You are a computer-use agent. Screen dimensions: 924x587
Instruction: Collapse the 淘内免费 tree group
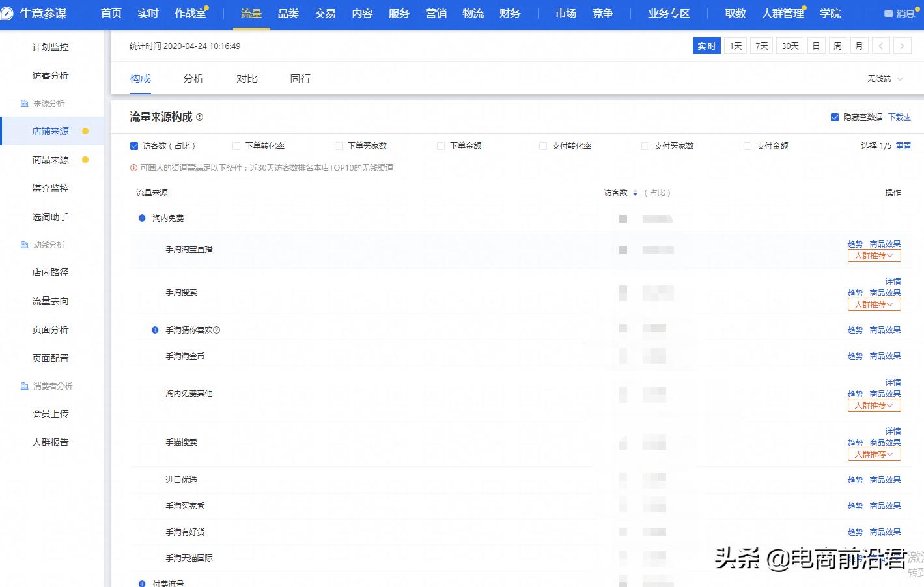142,218
